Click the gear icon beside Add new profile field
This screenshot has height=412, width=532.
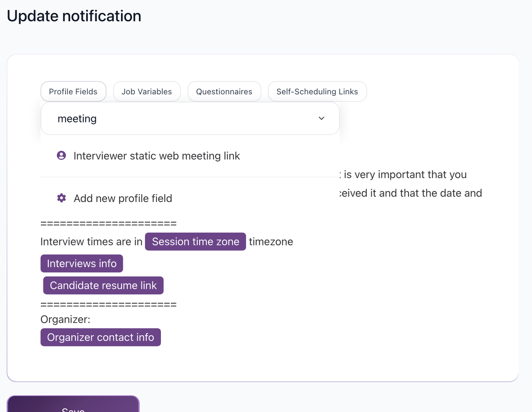[62, 198]
